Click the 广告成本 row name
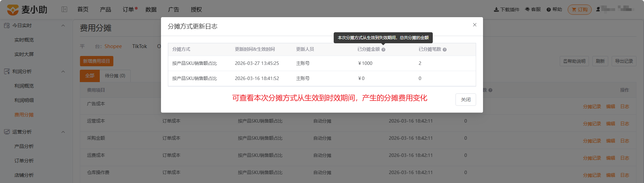Screen dimensions: 644x183 [96, 104]
